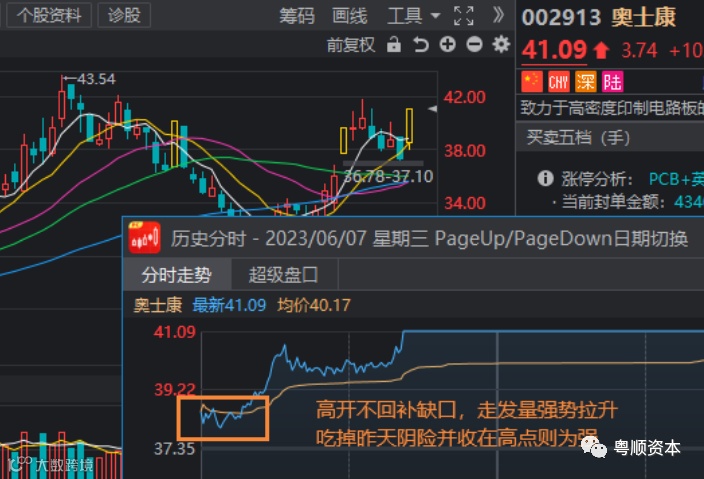Click the 34.00 price axis label
The image size is (704, 479).
click(x=465, y=203)
